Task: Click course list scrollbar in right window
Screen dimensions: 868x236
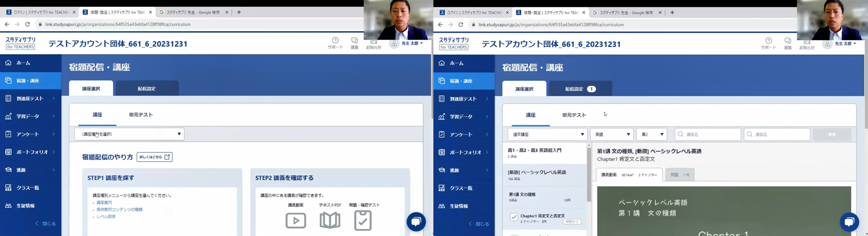Action: (x=589, y=175)
